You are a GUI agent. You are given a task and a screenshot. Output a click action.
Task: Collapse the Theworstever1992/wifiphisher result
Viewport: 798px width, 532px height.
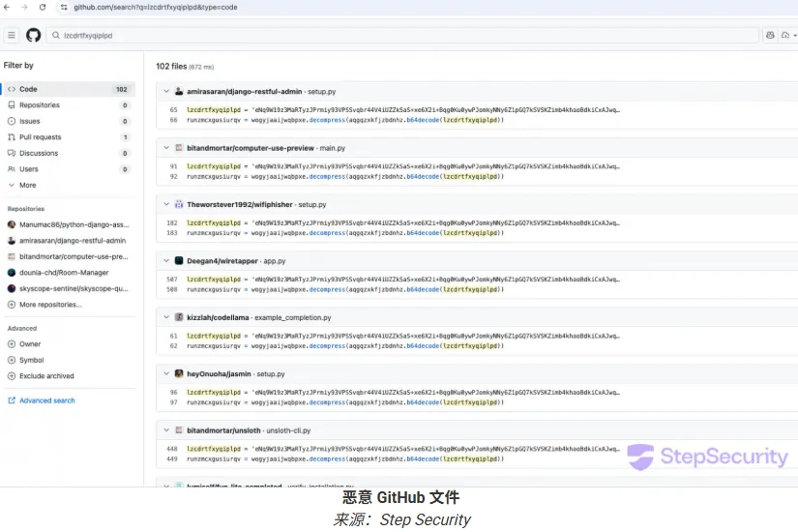point(166,204)
